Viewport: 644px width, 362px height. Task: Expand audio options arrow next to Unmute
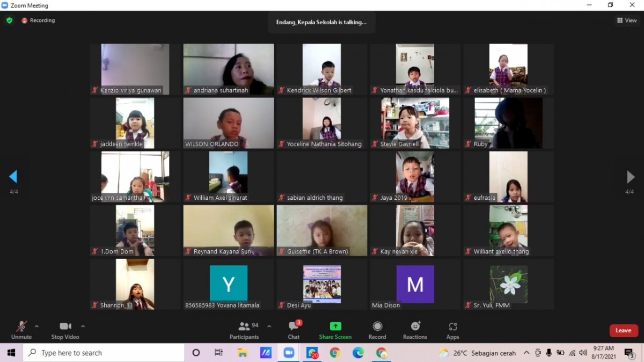point(36,326)
